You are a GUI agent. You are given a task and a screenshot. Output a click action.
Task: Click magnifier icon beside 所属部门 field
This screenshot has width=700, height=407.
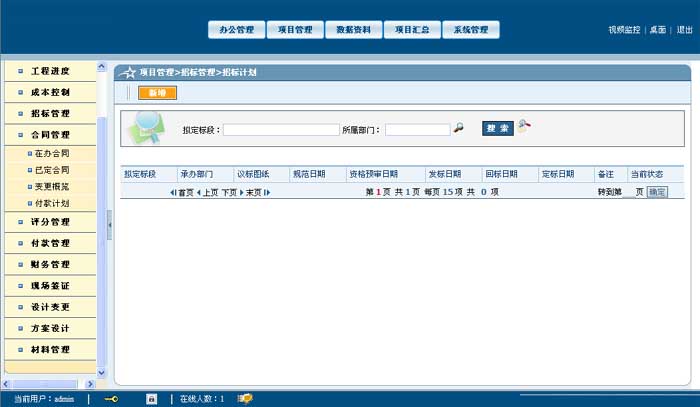click(x=459, y=128)
